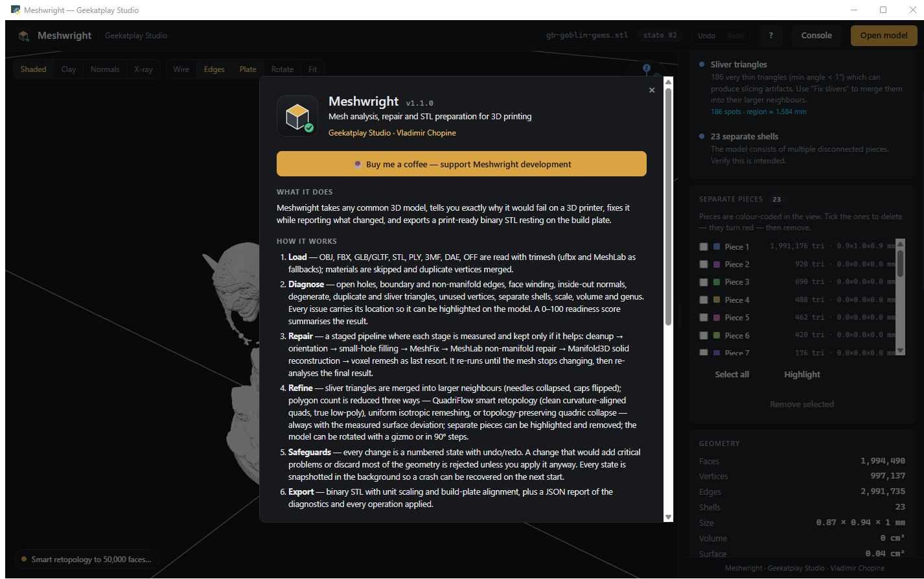The image size is (924, 579).
Task: Click the pink colour swatch of Piece 5
Action: click(x=717, y=318)
